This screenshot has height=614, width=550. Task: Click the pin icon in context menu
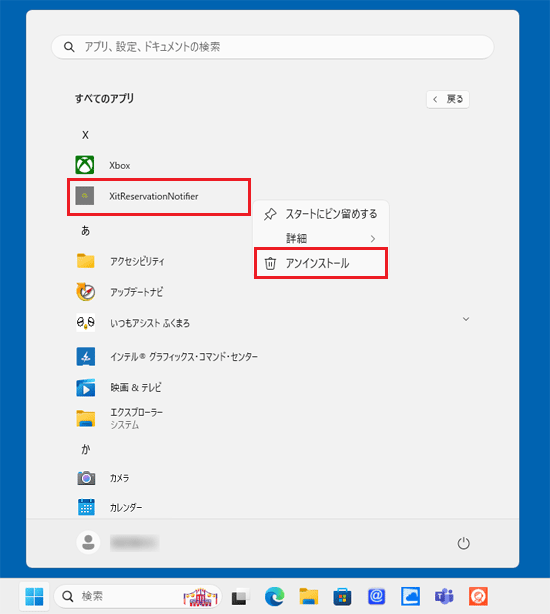tap(270, 214)
